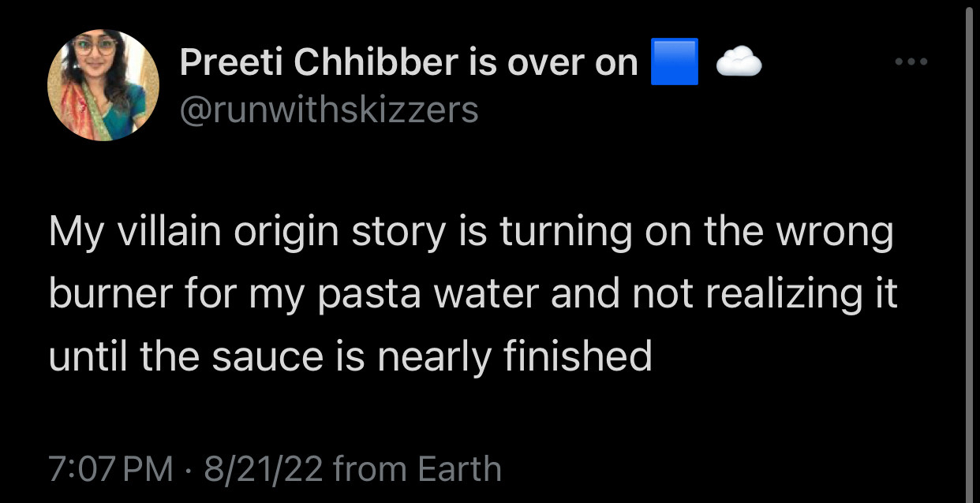Visit the @runwithskizzers handle

coord(329,110)
